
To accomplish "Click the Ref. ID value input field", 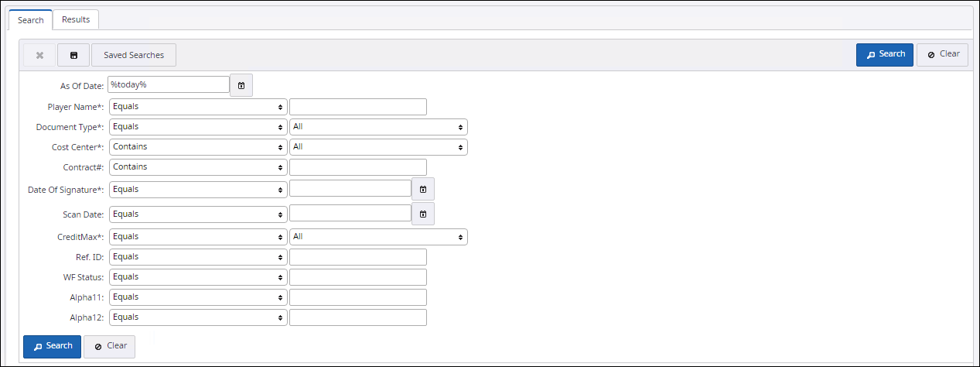I will (358, 257).
